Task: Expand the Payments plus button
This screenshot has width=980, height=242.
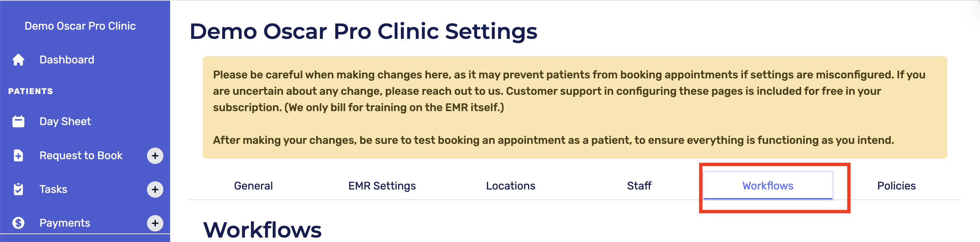Action: pos(155,223)
